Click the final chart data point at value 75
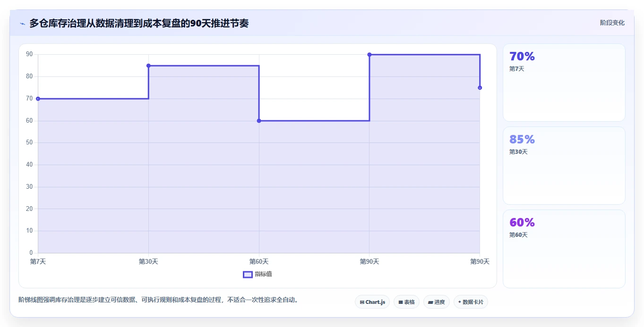The height and width of the screenshot is (327, 644). click(480, 88)
